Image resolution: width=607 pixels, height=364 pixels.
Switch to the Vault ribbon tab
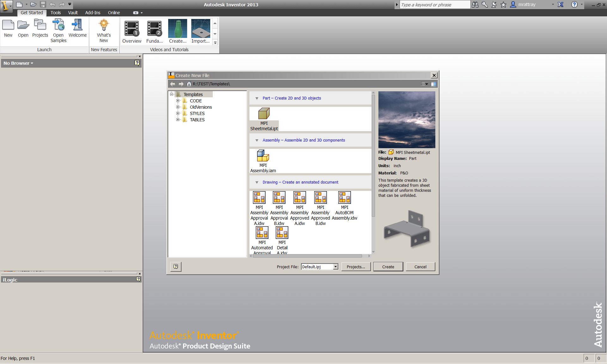[x=73, y=13]
